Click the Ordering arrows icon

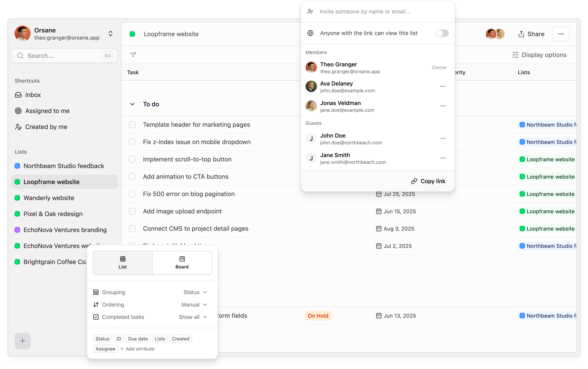pos(96,305)
